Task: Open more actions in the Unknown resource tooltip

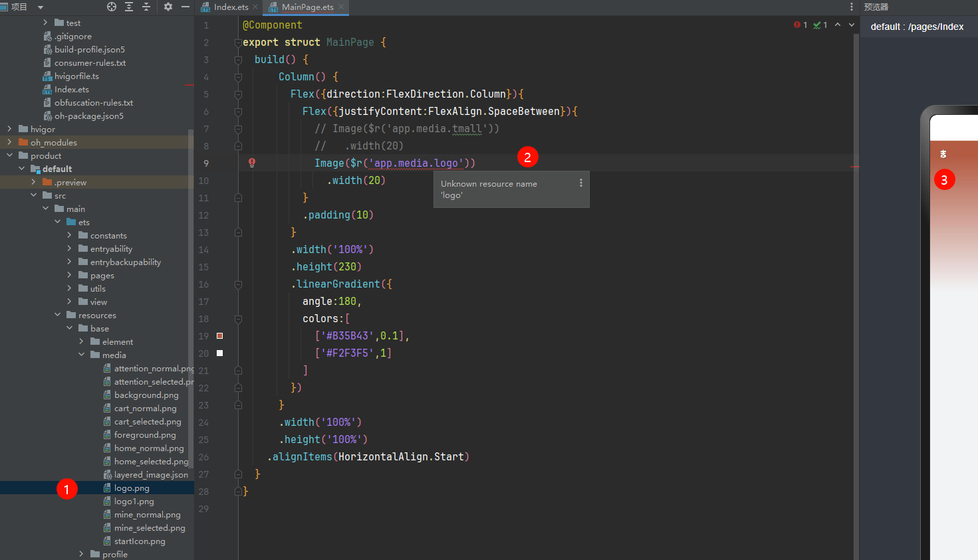Action: coord(581,183)
